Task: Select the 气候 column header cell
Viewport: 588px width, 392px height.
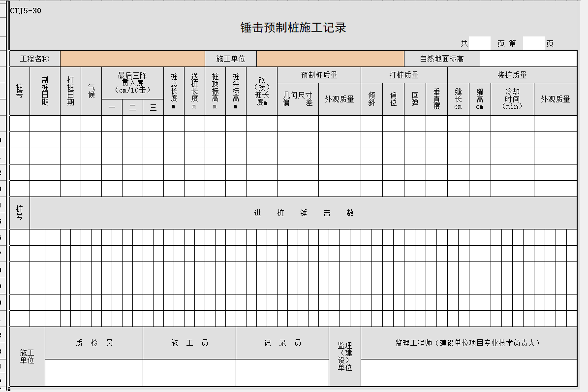Action: (x=91, y=91)
